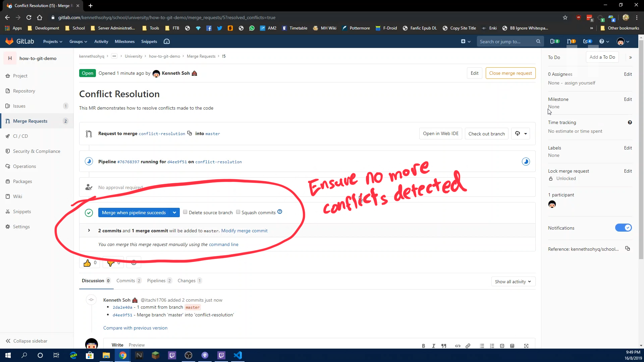Open CI / CD from the left sidebar
644x362 pixels.
point(21,136)
